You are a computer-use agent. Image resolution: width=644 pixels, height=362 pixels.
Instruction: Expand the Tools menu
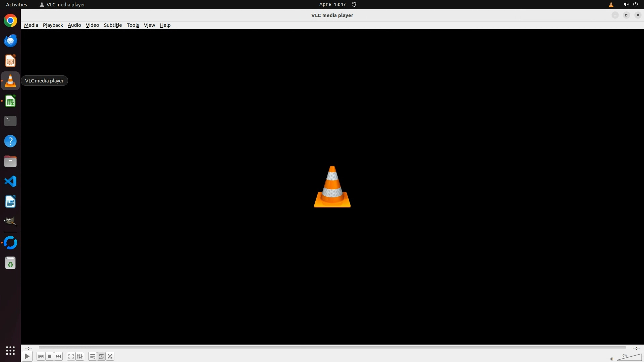point(133,25)
